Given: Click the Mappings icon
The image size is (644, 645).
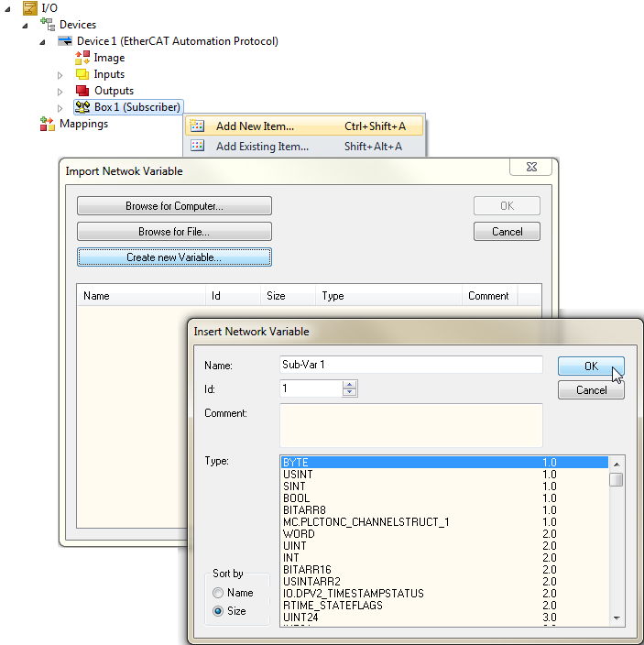Looking at the screenshot, I should click(48, 124).
